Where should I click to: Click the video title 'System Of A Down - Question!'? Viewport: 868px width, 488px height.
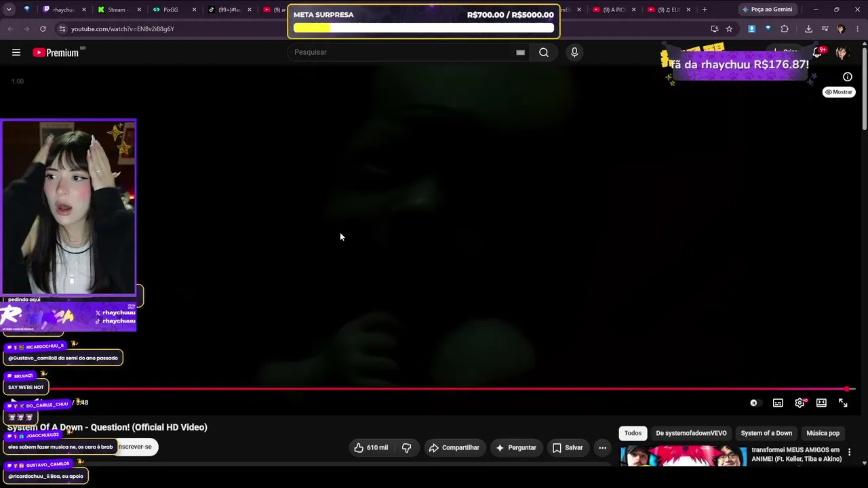point(107,427)
